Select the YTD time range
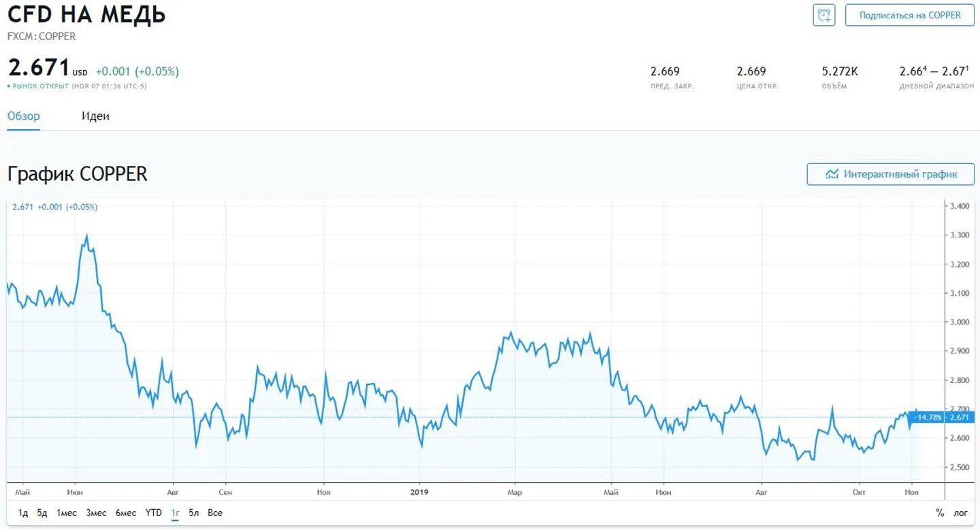The height and width of the screenshot is (529, 980). (154, 513)
